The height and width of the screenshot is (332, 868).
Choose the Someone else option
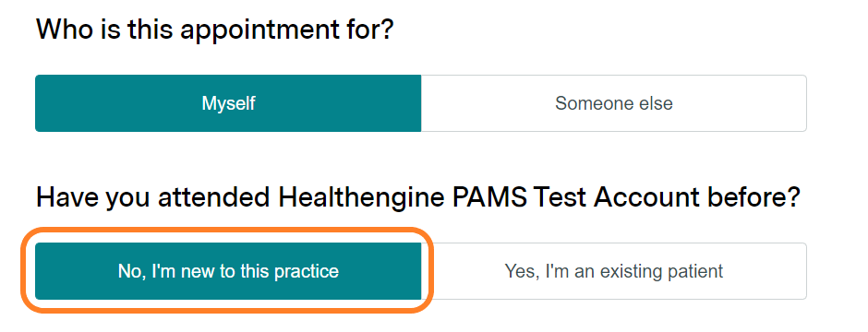pos(613,103)
